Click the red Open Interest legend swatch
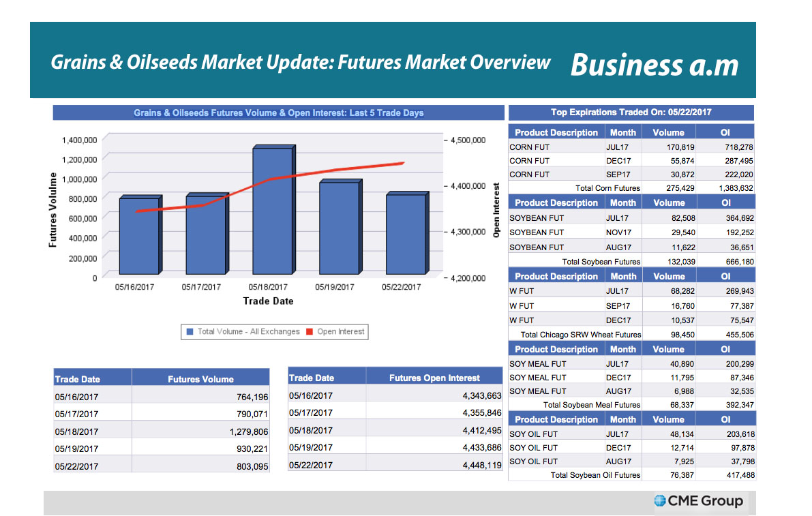812x516 pixels. (309, 332)
